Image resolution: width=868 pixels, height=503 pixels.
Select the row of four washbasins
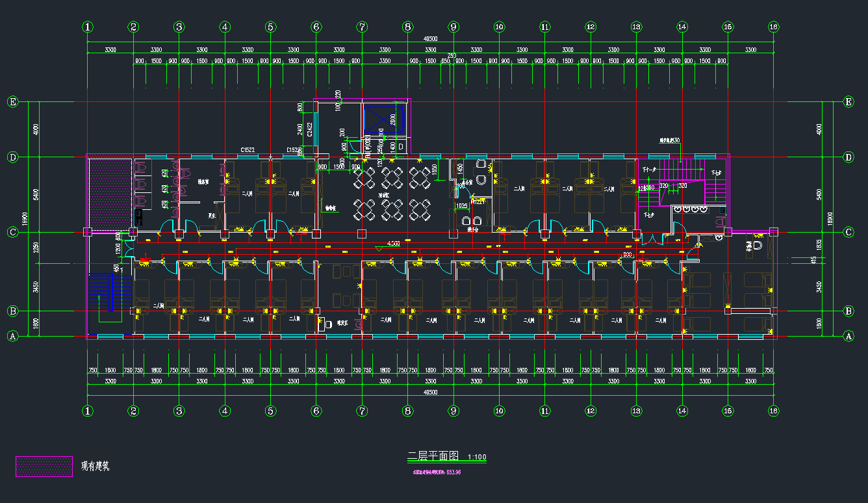click(690, 210)
